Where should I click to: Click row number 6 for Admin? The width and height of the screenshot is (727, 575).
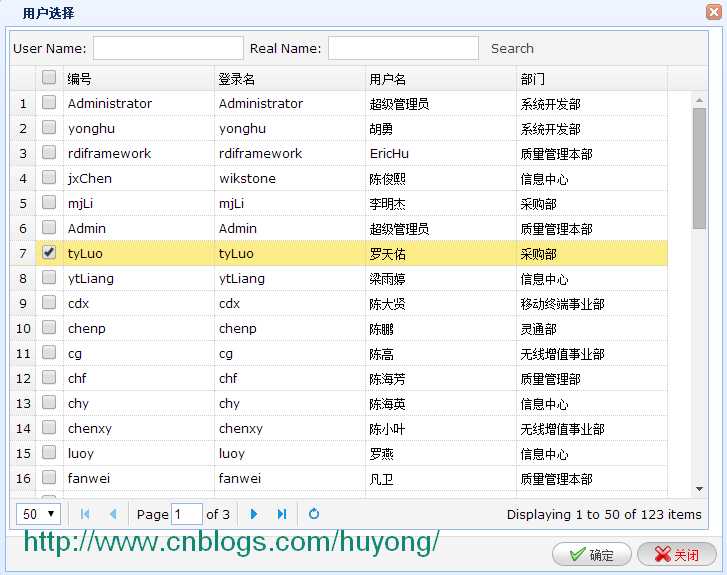tap(23, 229)
